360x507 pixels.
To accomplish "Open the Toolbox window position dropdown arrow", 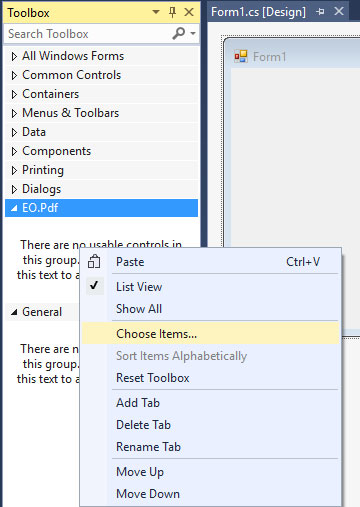I will pos(156,12).
